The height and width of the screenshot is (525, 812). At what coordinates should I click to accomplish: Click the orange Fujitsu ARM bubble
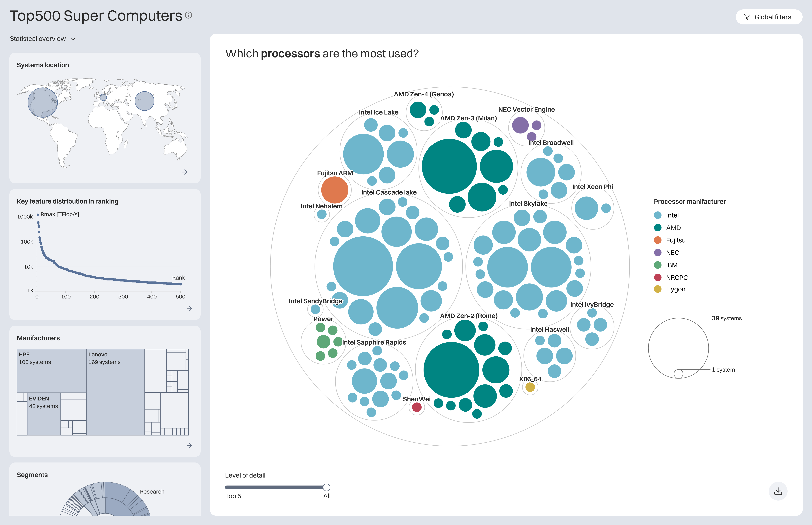pyautogui.click(x=335, y=190)
